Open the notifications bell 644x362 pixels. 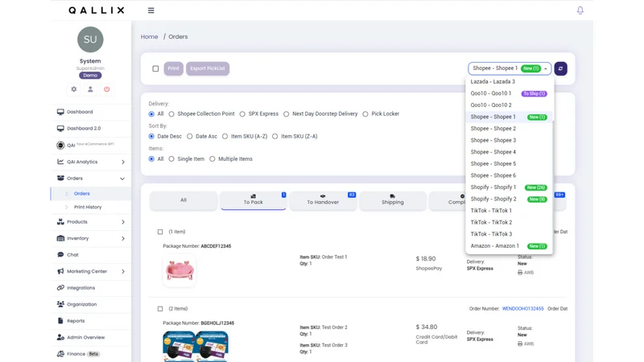point(580,10)
